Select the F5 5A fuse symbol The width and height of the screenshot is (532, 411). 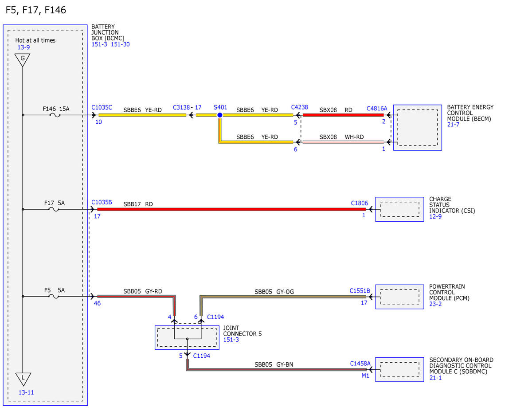(x=55, y=296)
